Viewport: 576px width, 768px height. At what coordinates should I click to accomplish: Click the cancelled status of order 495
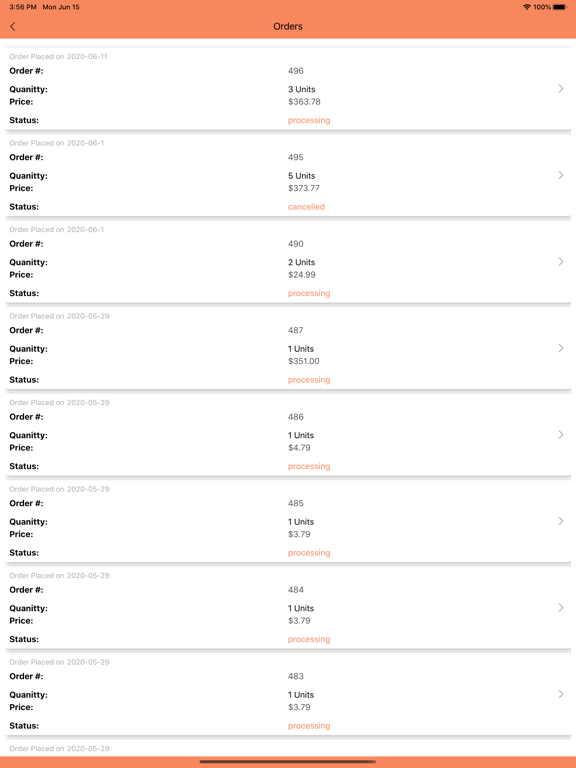tap(306, 207)
